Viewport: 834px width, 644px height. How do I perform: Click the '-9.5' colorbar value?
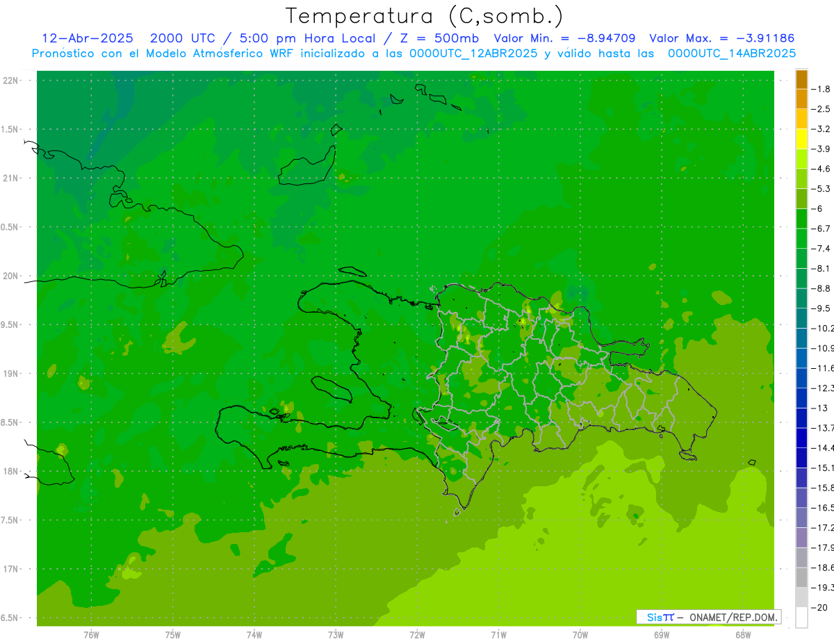click(820, 308)
